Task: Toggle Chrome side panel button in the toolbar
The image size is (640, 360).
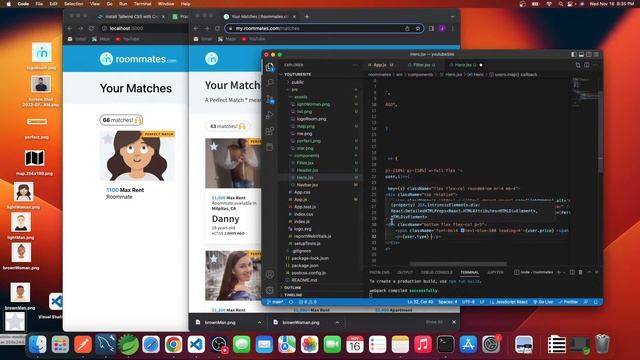Action: pyautogui.click(x=431, y=29)
